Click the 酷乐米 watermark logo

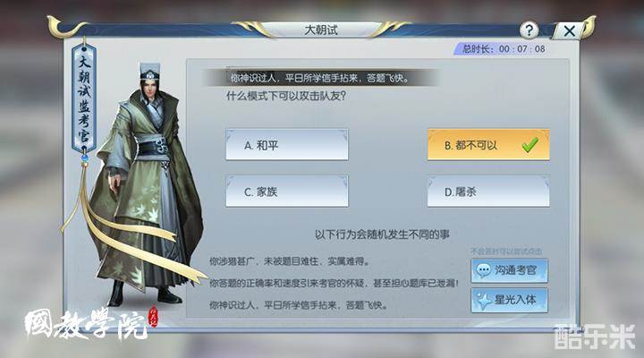click(x=595, y=337)
